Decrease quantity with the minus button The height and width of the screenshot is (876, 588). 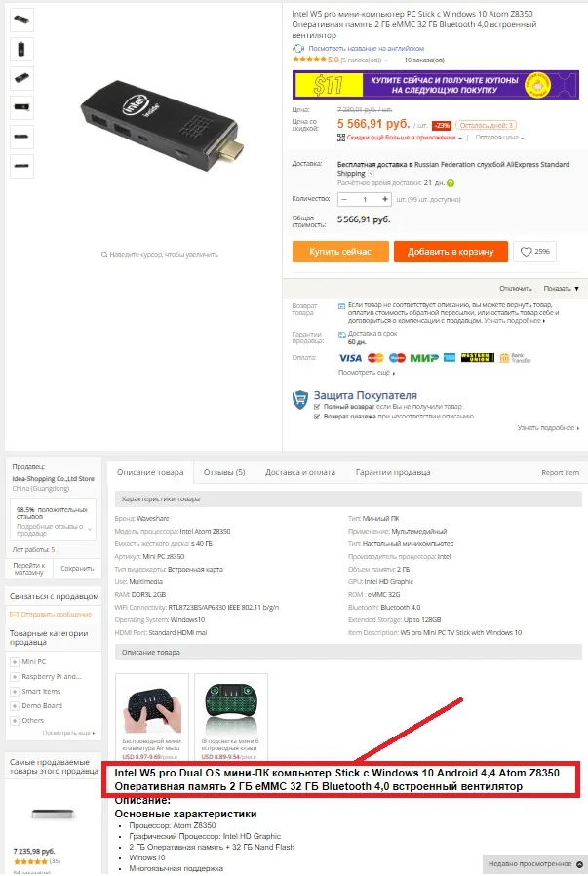(x=344, y=199)
